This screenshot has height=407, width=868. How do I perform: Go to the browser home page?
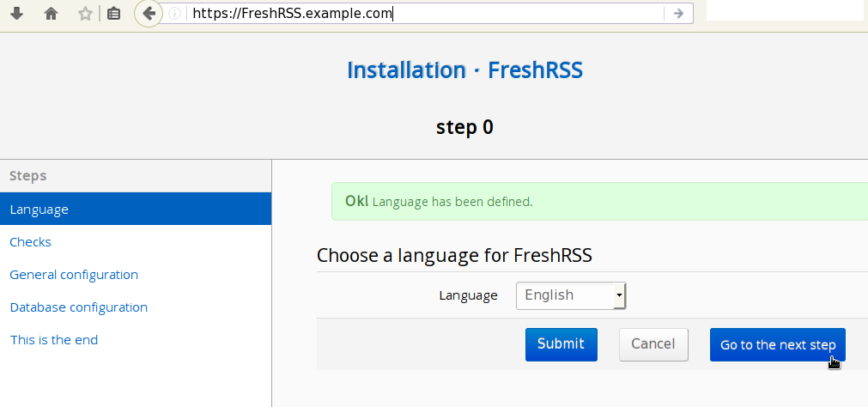click(51, 14)
